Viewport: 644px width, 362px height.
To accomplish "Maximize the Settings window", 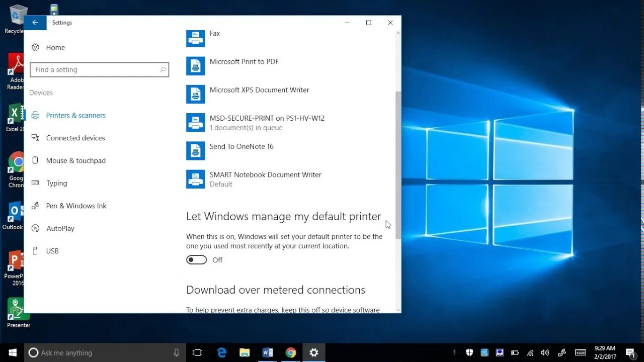I will [x=368, y=23].
